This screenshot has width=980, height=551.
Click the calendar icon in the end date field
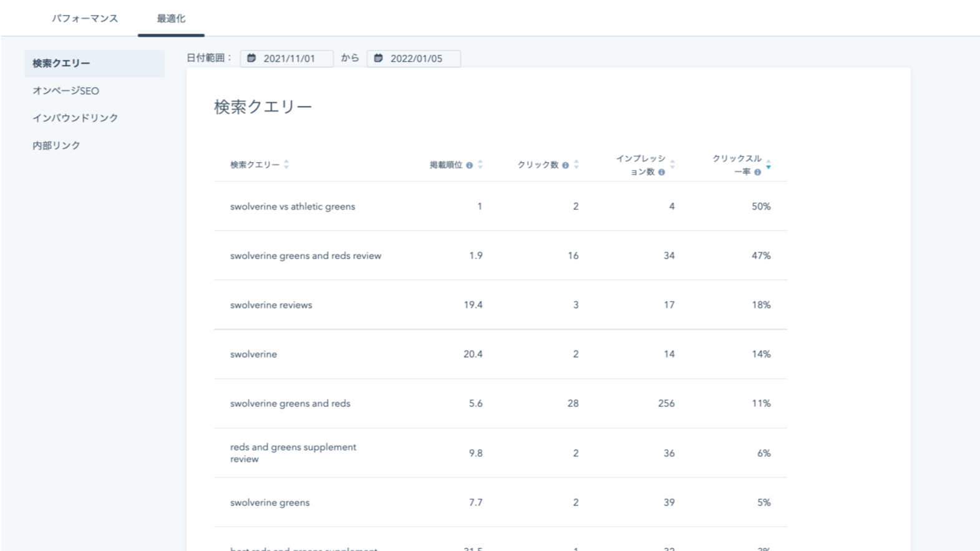click(x=378, y=58)
